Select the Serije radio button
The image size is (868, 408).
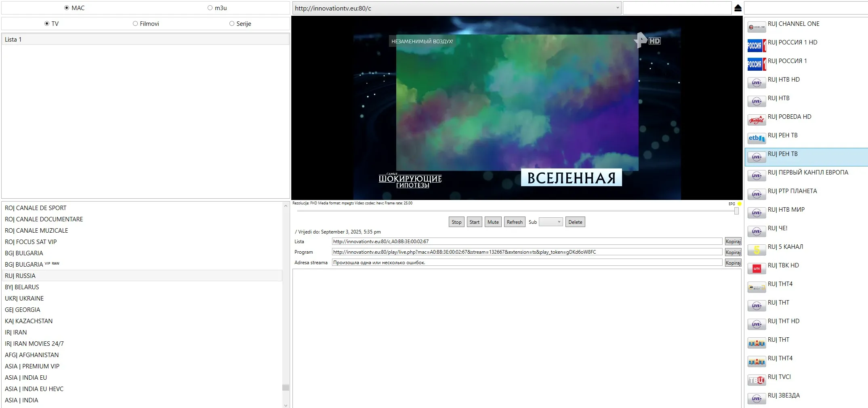(232, 23)
